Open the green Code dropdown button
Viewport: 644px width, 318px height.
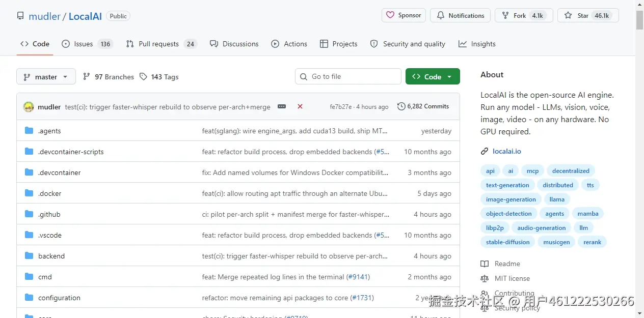pyautogui.click(x=433, y=76)
